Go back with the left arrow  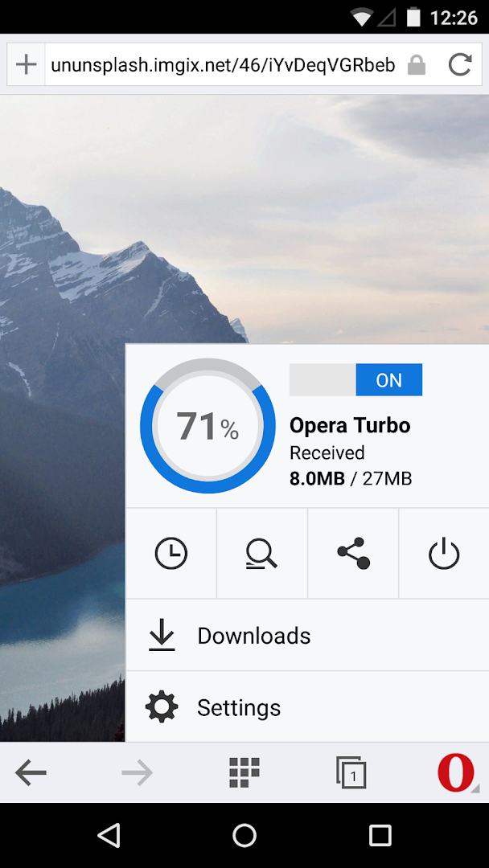(31, 773)
